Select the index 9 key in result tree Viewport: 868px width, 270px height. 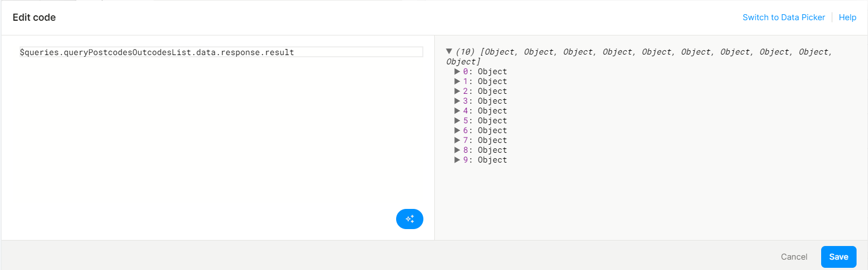[x=466, y=160]
